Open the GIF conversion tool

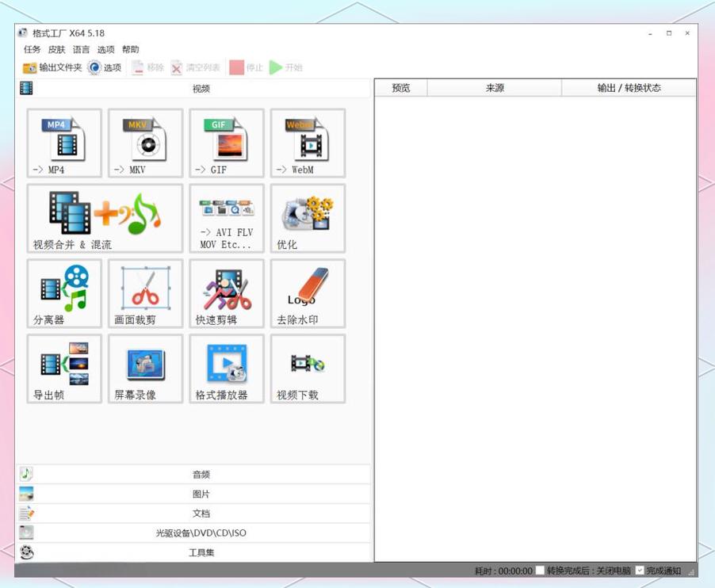(x=227, y=143)
